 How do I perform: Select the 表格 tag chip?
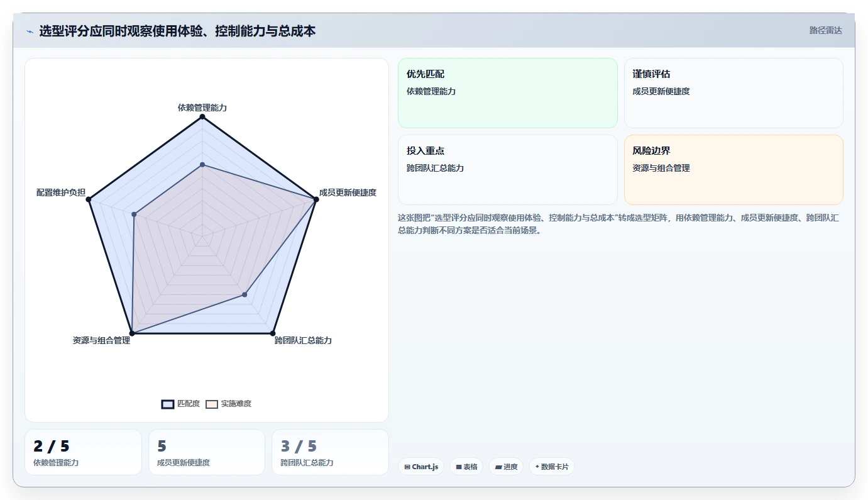pyautogui.click(x=466, y=467)
